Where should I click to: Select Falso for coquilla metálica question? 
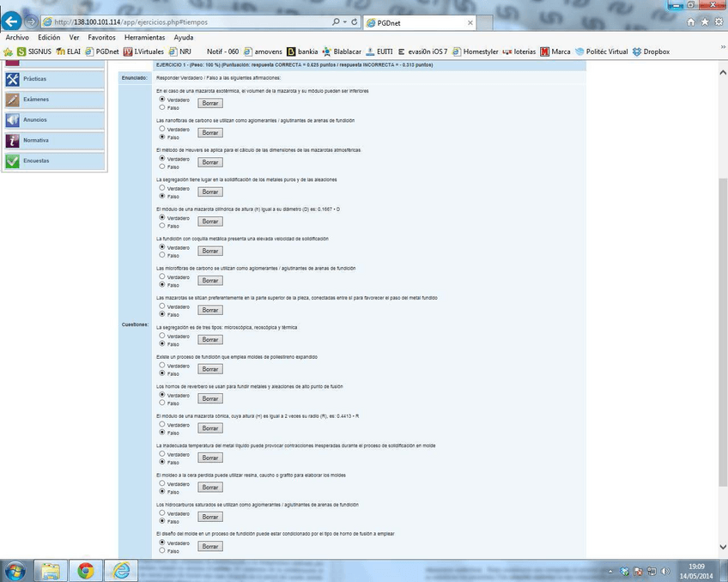(162, 255)
